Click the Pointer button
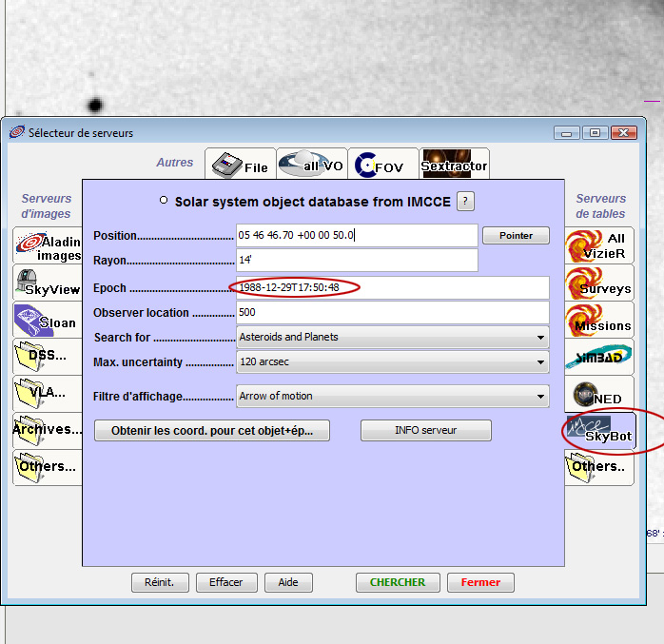This screenshot has width=664, height=644. [516, 235]
